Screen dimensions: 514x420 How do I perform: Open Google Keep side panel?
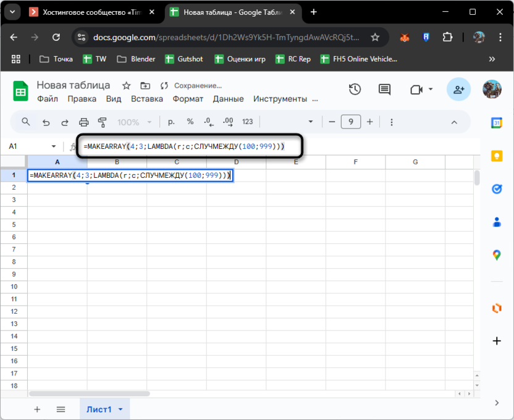tap(497, 156)
